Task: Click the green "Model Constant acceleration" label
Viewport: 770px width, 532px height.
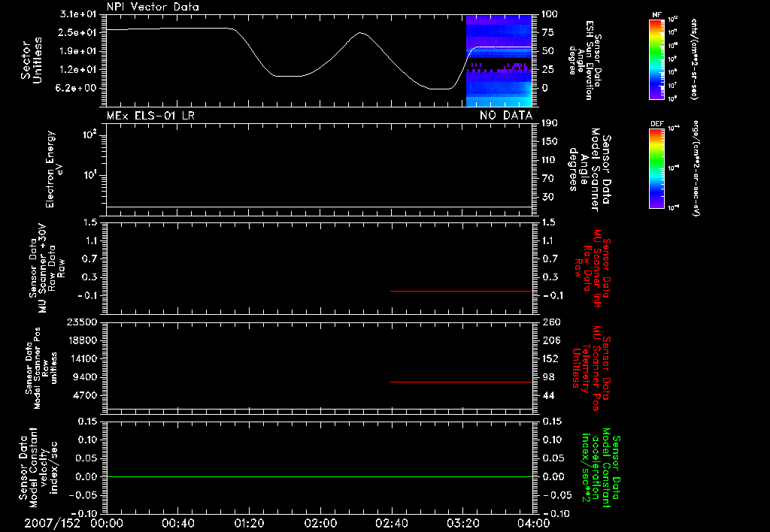Action: (x=602, y=468)
